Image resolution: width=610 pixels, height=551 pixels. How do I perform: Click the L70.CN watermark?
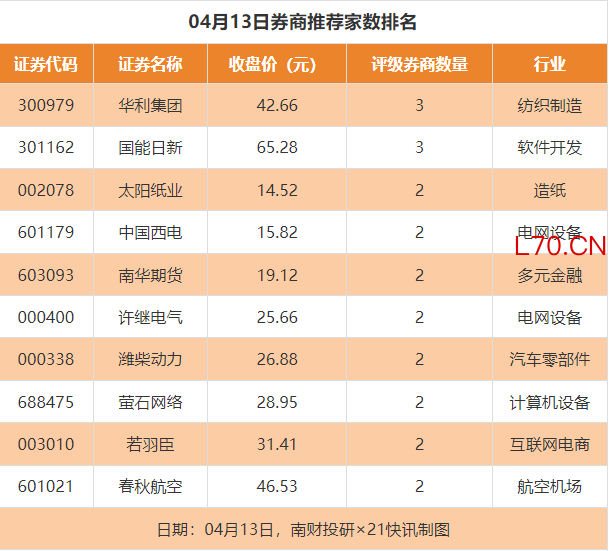pos(561,246)
